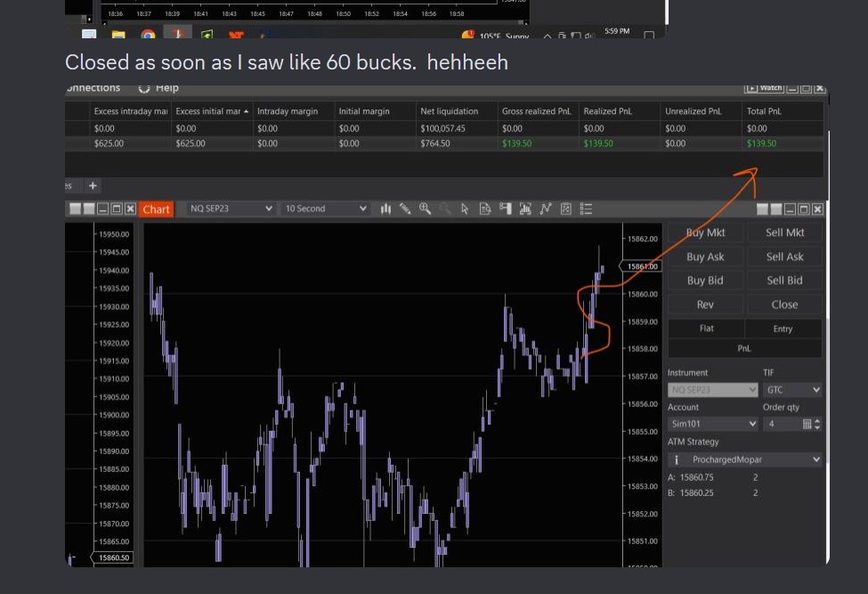Click the 5:59 PM taskbar clock
Screen dimensions: 868x594
pyautogui.click(x=617, y=31)
